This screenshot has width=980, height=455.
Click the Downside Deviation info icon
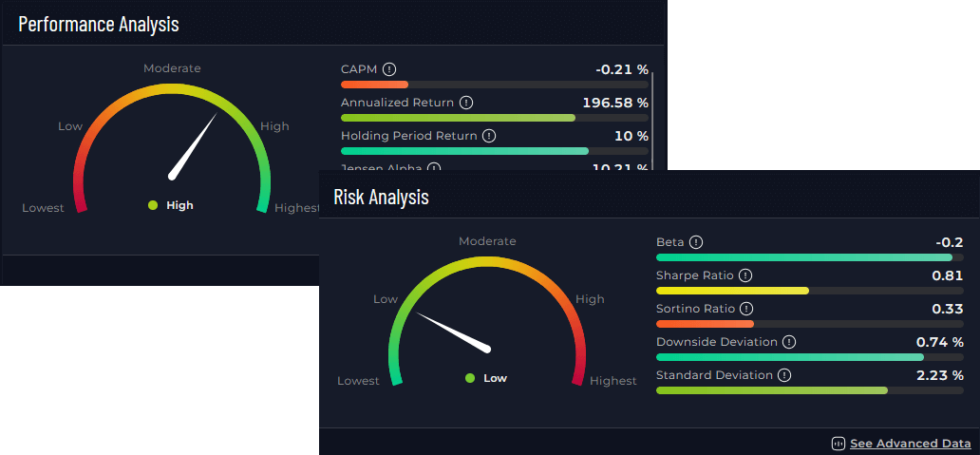pyautogui.click(x=788, y=342)
